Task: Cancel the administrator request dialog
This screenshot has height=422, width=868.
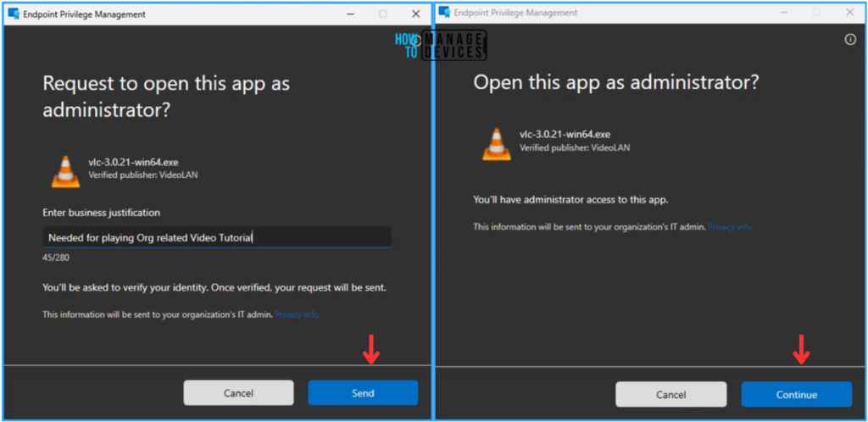Action: (238, 393)
